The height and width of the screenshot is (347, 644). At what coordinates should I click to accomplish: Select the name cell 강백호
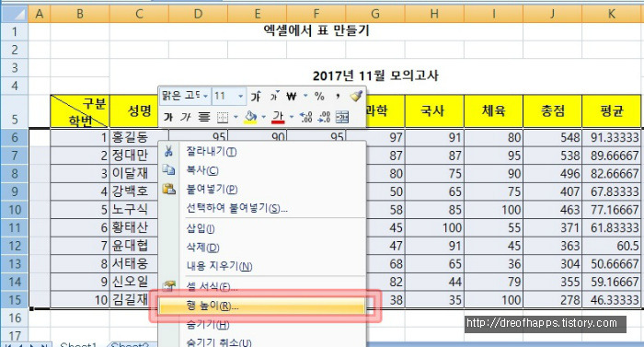pos(134,191)
